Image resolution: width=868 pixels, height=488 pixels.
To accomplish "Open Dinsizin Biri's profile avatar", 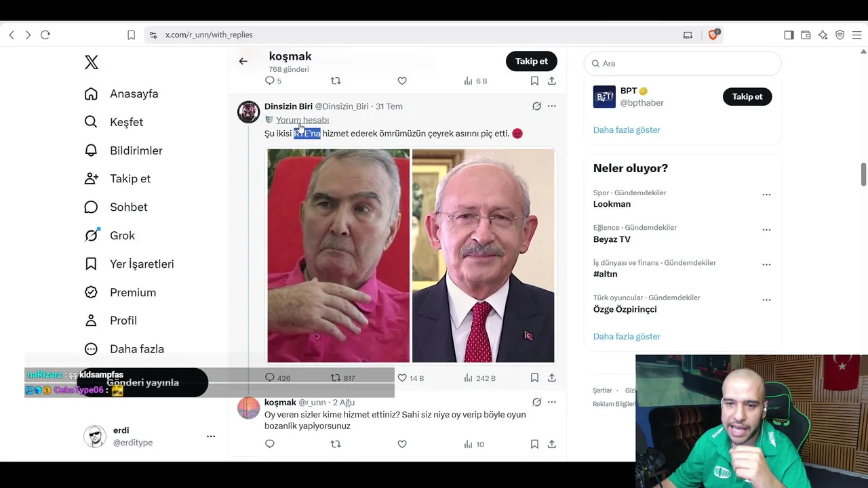I will point(248,112).
